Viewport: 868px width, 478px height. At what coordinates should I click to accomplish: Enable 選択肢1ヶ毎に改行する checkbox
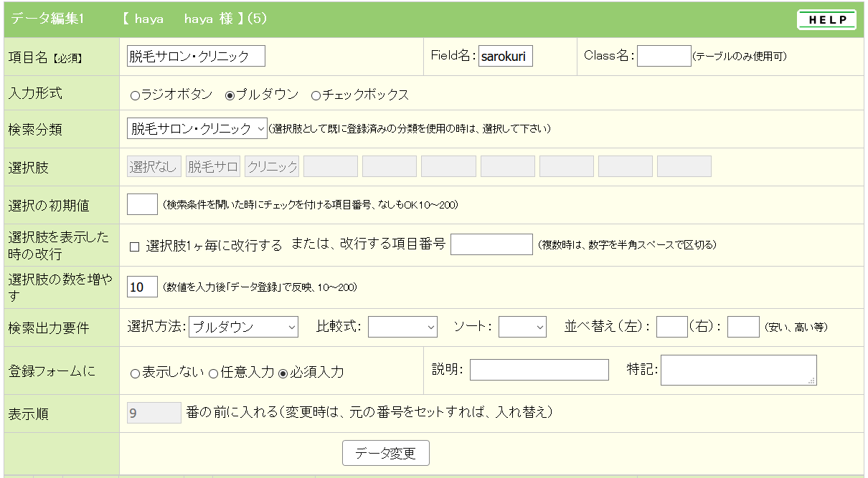point(134,247)
